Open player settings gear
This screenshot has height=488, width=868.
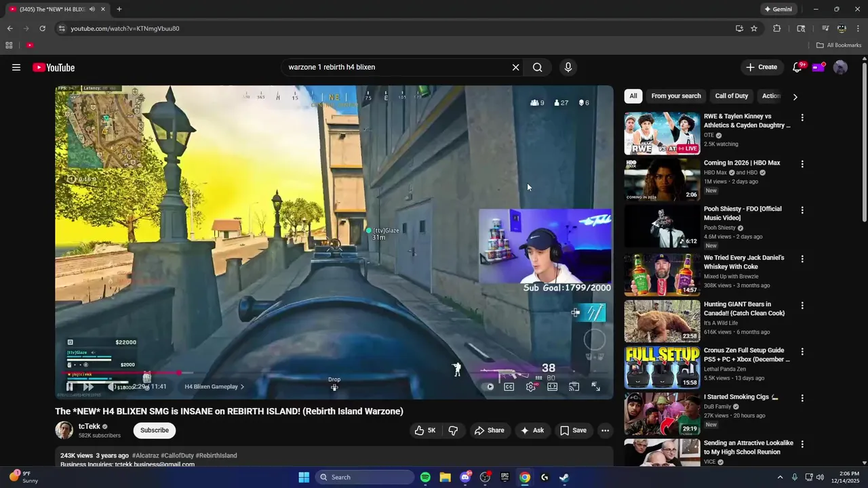click(531, 387)
